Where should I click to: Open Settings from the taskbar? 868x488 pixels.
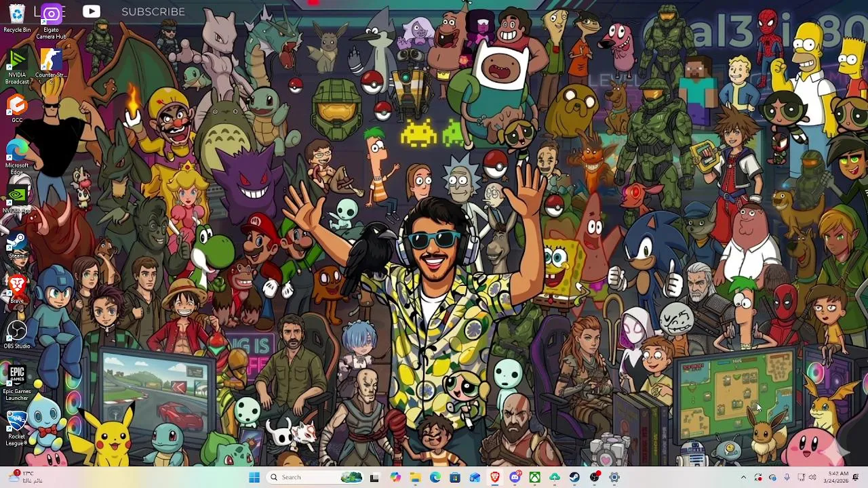[x=614, y=477]
